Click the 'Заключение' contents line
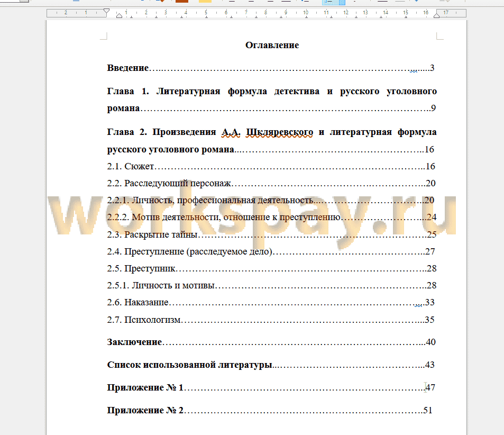Viewport: 504px width, 435px height. 271,342
